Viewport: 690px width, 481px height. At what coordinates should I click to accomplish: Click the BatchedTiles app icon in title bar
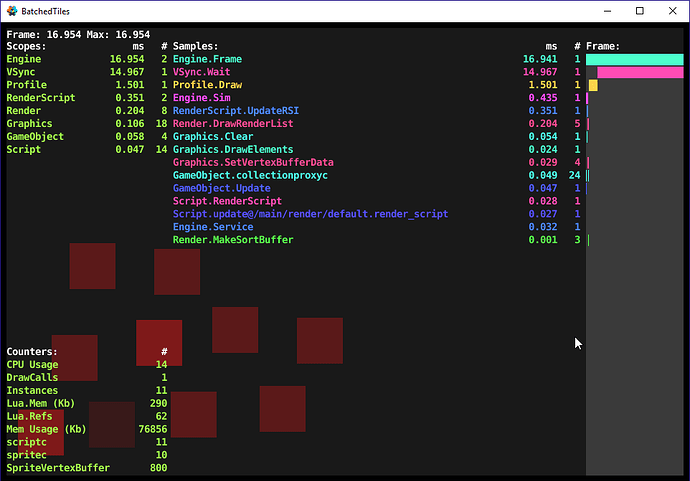[x=11, y=11]
